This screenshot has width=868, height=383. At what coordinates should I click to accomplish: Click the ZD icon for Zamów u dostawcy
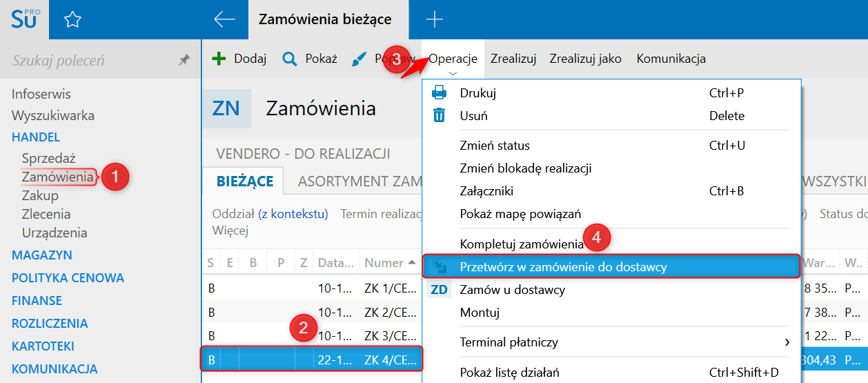click(439, 290)
